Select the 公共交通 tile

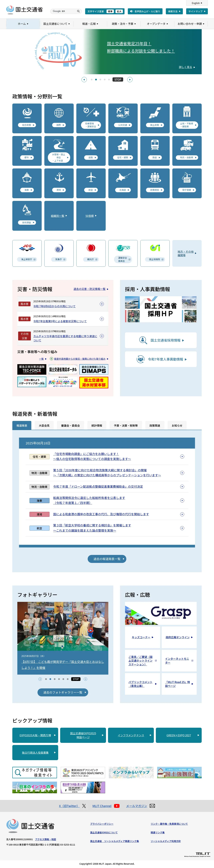tap(123, 118)
